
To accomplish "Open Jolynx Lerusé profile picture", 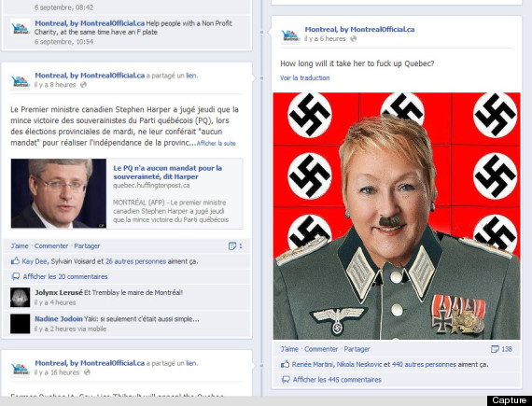I will (x=20, y=298).
